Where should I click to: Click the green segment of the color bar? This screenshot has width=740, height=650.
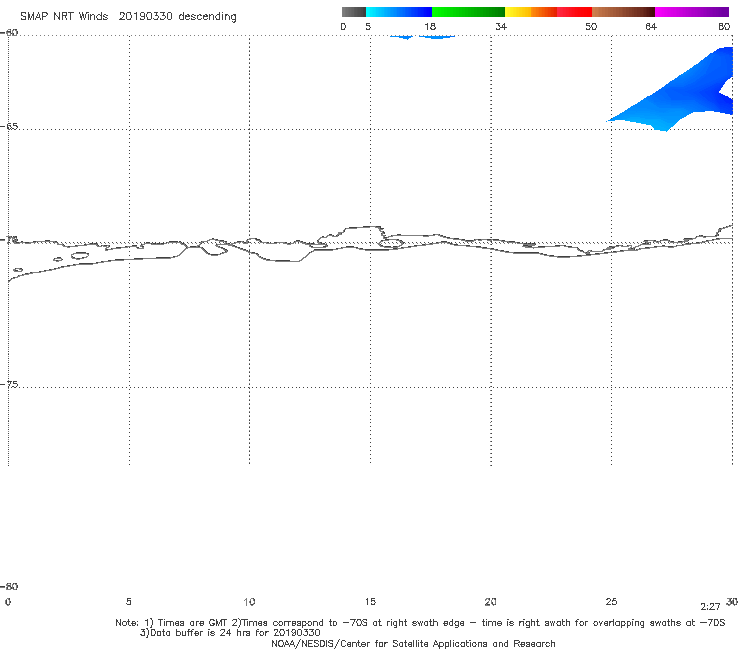468,12
